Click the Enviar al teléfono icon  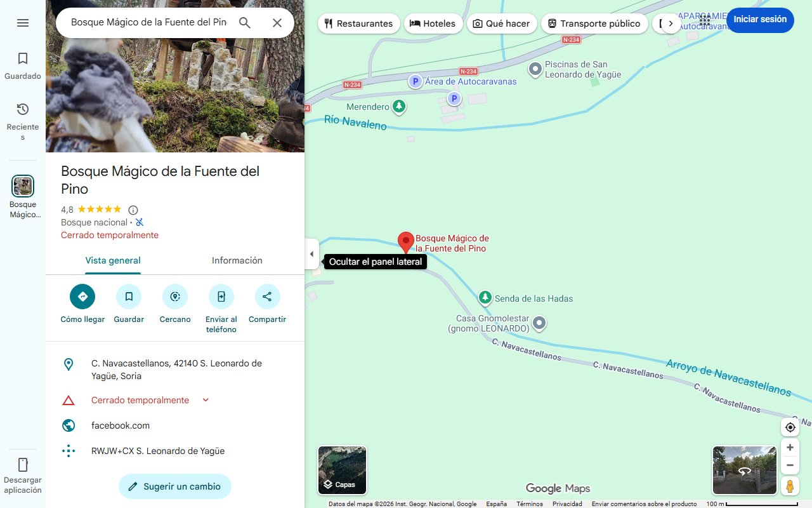click(x=221, y=297)
